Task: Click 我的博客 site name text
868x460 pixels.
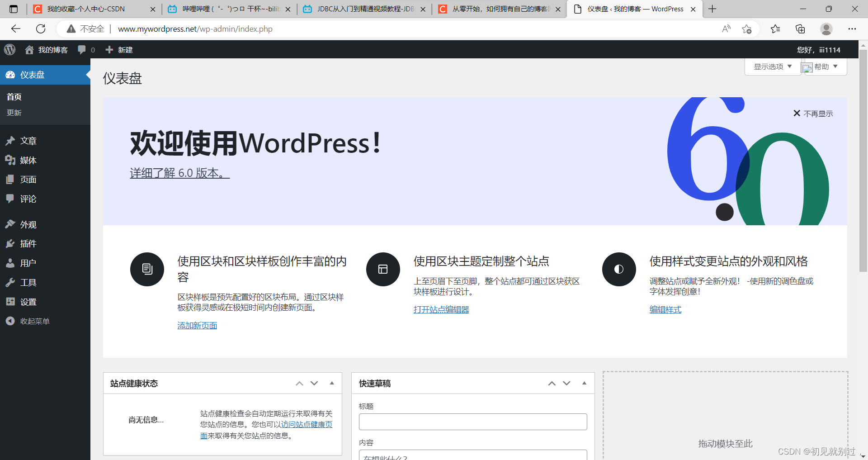Action: point(53,50)
